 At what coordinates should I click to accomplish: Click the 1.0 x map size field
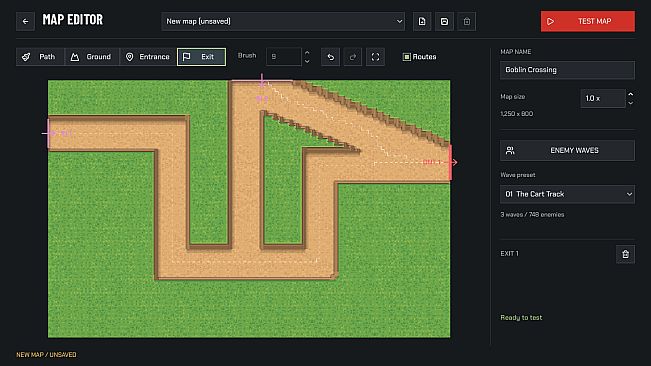pos(603,98)
